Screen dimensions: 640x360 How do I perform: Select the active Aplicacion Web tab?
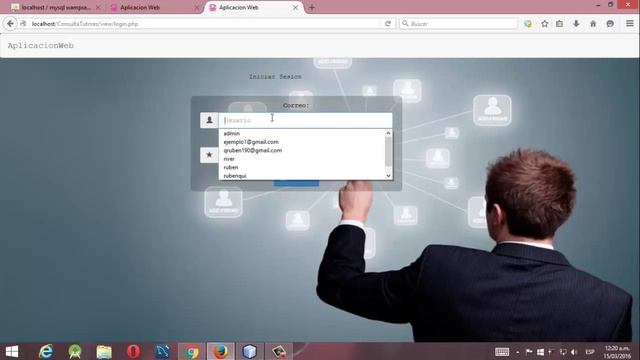253,7
